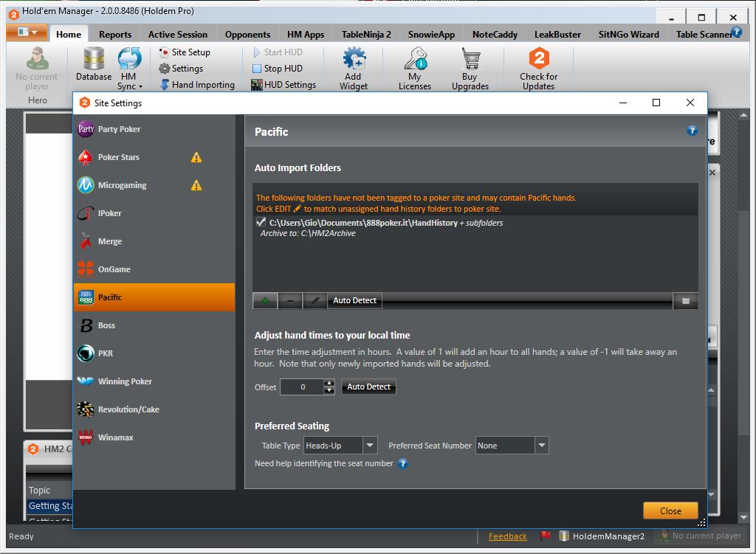Select OnGame in site list
Screen dimensions: 756x554
[x=154, y=269]
